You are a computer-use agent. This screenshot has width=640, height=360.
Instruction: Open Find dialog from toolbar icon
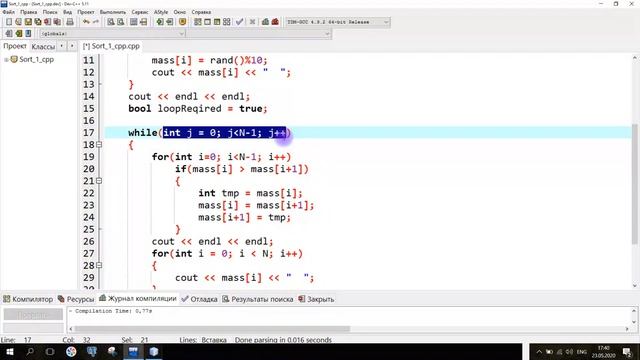(x=111, y=22)
